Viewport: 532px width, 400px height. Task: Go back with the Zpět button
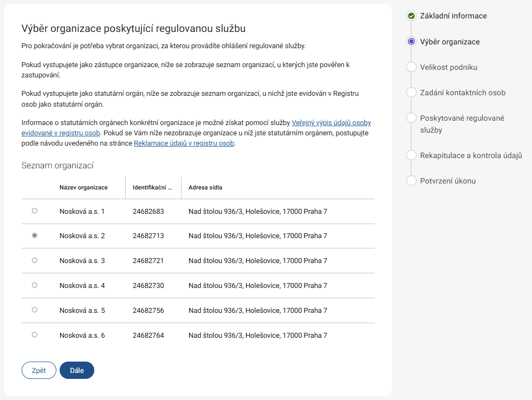click(x=39, y=370)
